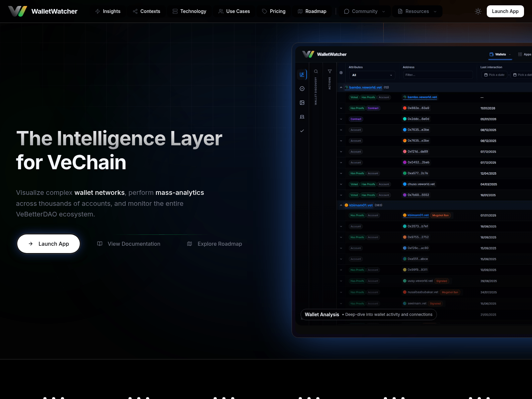Click the Wallet Analysis caption pill
Image resolution: width=532 pixels, height=399 pixels.
(x=368, y=315)
